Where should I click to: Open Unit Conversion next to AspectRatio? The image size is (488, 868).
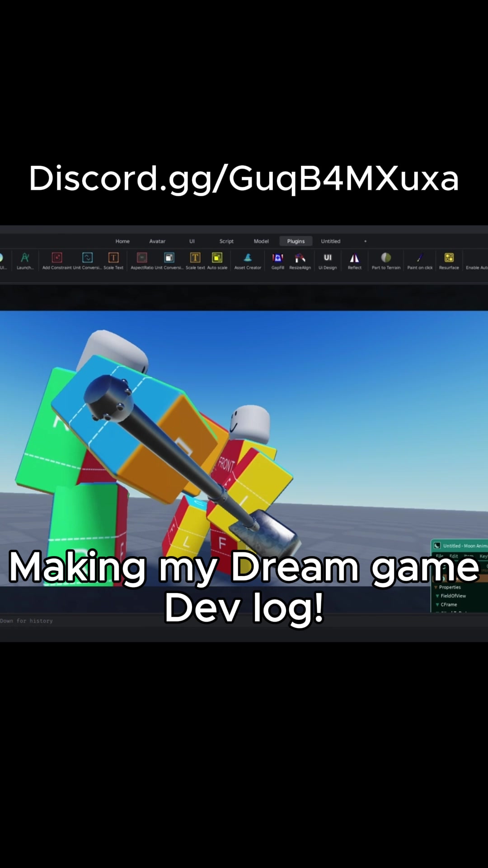(169, 258)
